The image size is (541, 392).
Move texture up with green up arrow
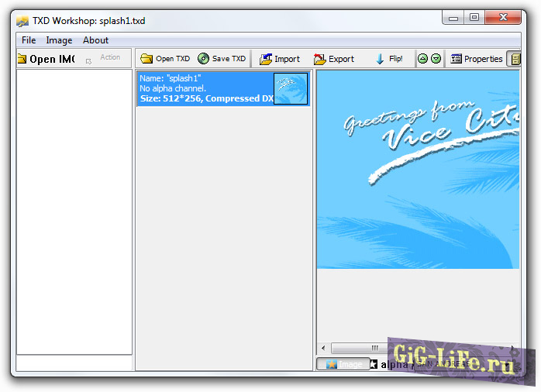tap(422, 59)
